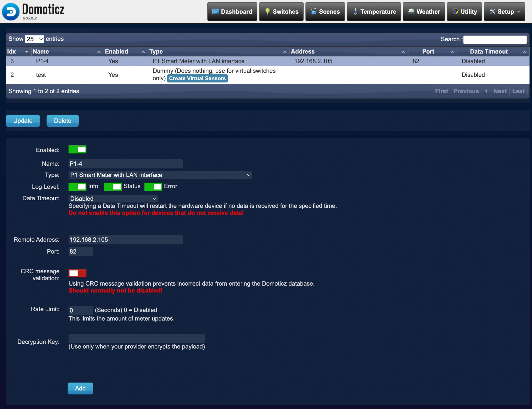Turn off Info log level switch
This screenshot has width=532, height=409.
coord(77,187)
